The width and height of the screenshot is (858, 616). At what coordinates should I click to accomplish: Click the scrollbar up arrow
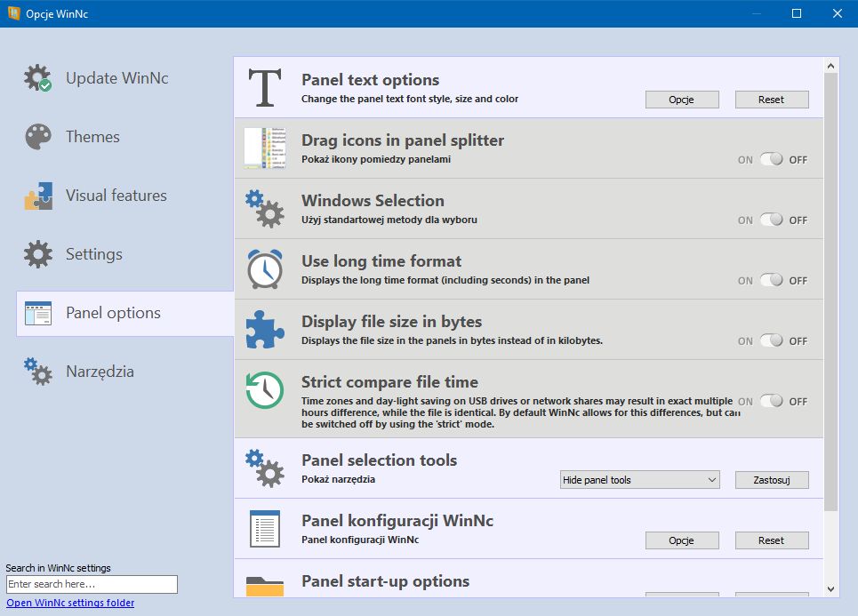831,66
